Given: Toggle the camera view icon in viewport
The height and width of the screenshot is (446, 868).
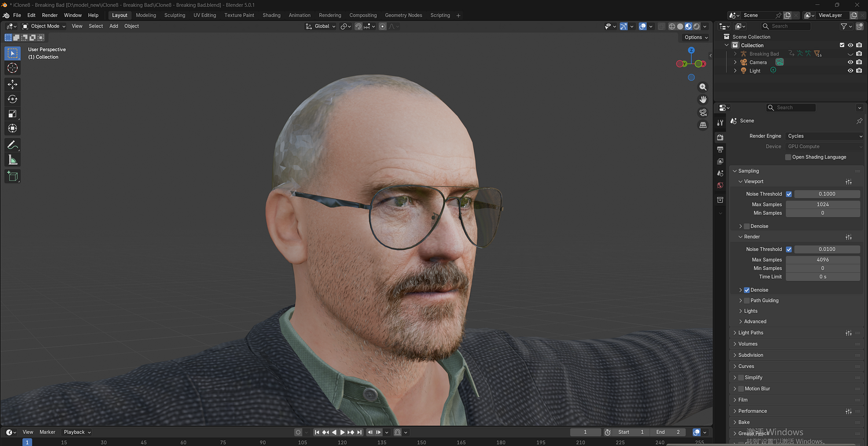Looking at the screenshot, I should [703, 112].
